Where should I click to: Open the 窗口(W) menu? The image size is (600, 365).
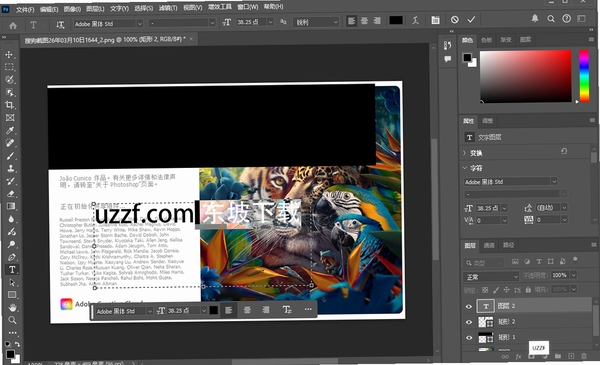pyautogui.click(x=248, y=7)
